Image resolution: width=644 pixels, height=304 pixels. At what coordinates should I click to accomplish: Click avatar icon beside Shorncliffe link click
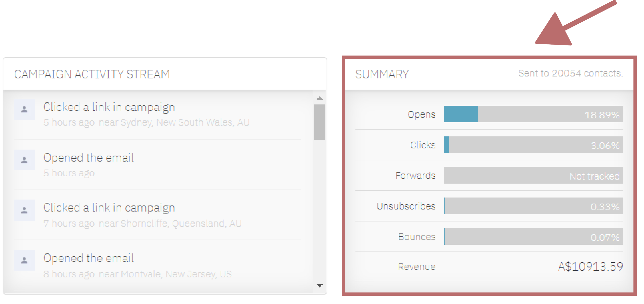click(x=24, y=210)
